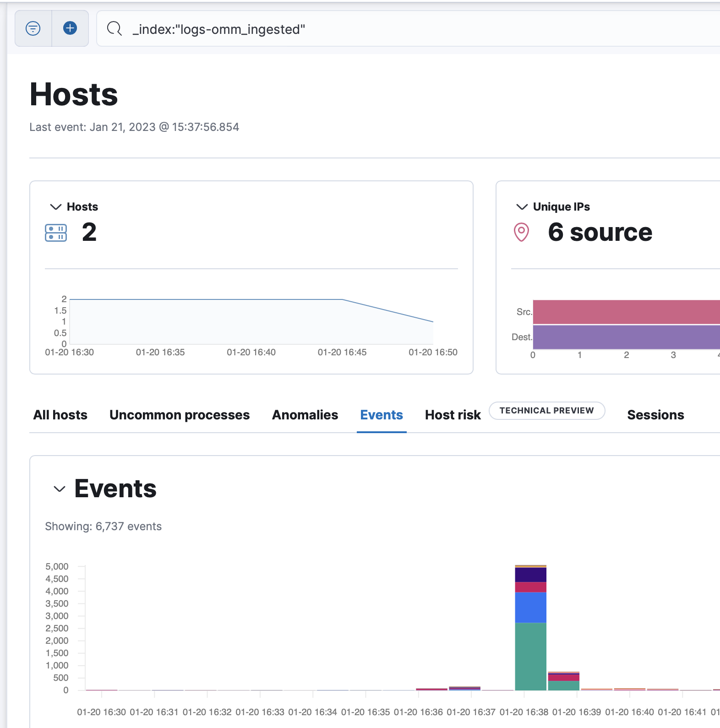Click the Hosts panel title text
The height and width of the screenshot is (728, 720).
82,207
